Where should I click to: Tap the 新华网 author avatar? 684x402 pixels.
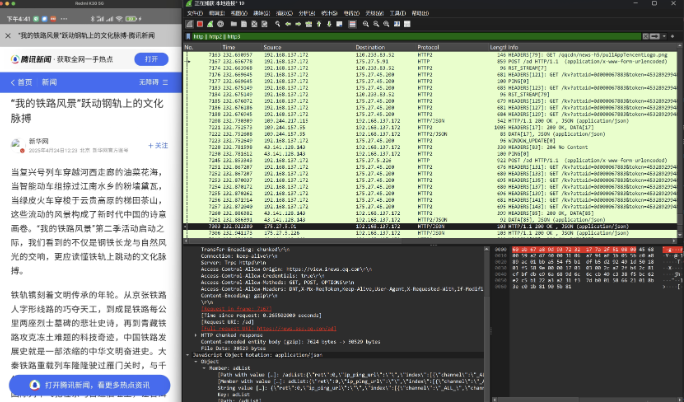17,145
